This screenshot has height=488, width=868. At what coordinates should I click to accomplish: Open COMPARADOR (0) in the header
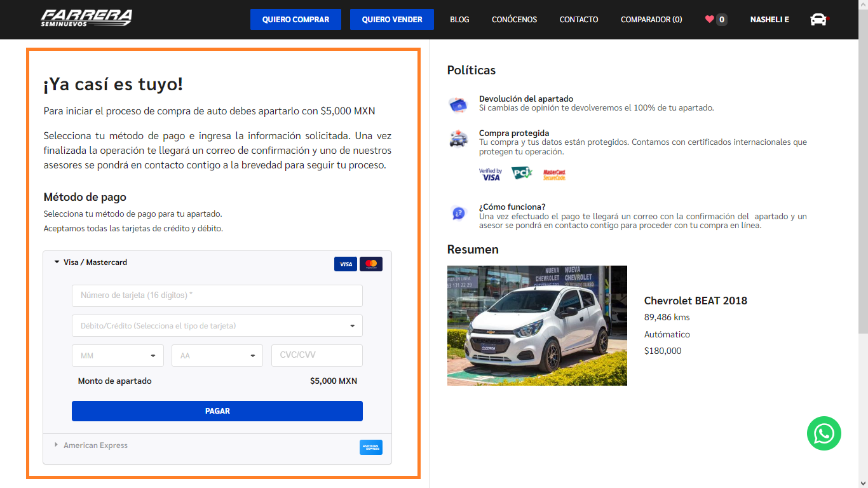pos(651,20)
